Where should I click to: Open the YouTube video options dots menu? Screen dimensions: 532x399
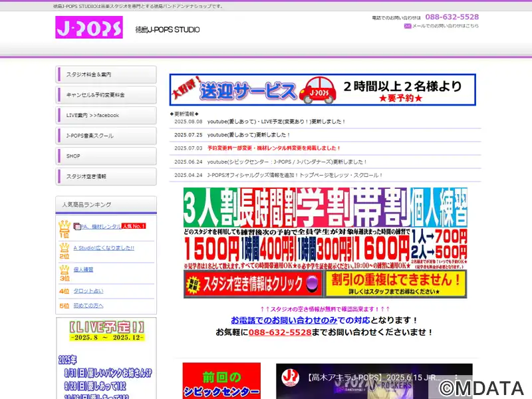[456, 377]
